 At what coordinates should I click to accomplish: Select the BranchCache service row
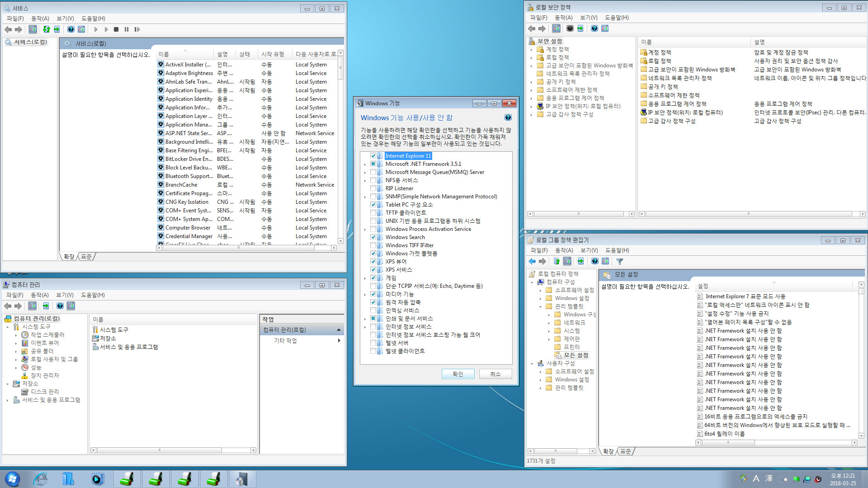[x=246, y=185]
